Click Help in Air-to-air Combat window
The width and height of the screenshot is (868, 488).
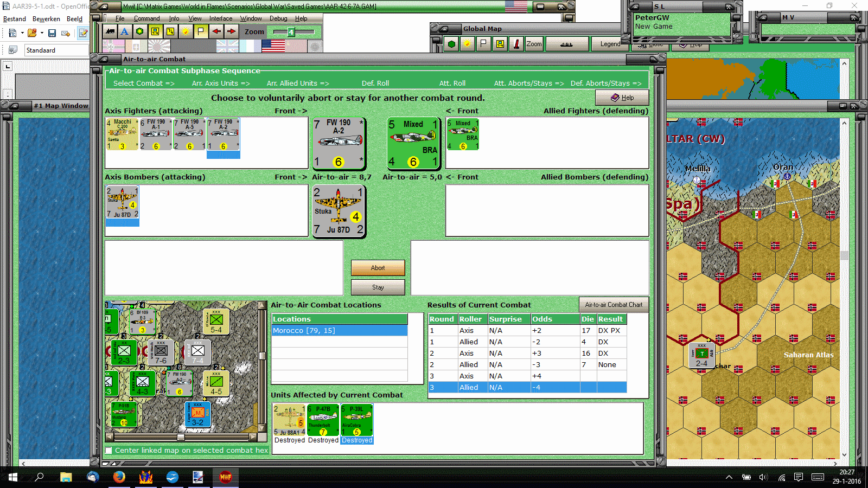click(622, 98)
